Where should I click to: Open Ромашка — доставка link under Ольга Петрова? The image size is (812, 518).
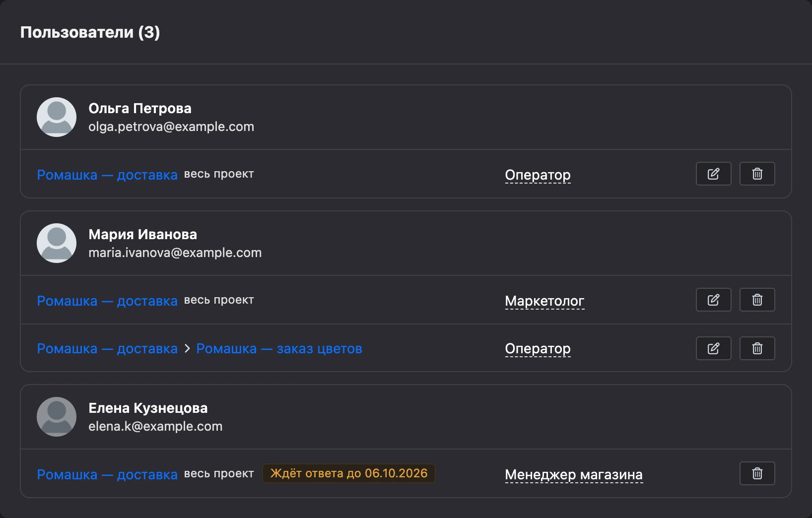[107, 175]
